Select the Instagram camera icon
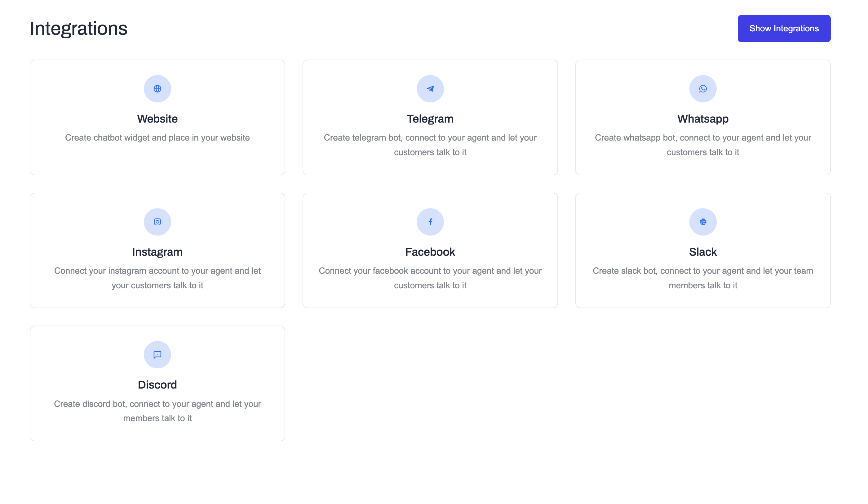Screen dimensions: 868x504 [x=157, y=222]
